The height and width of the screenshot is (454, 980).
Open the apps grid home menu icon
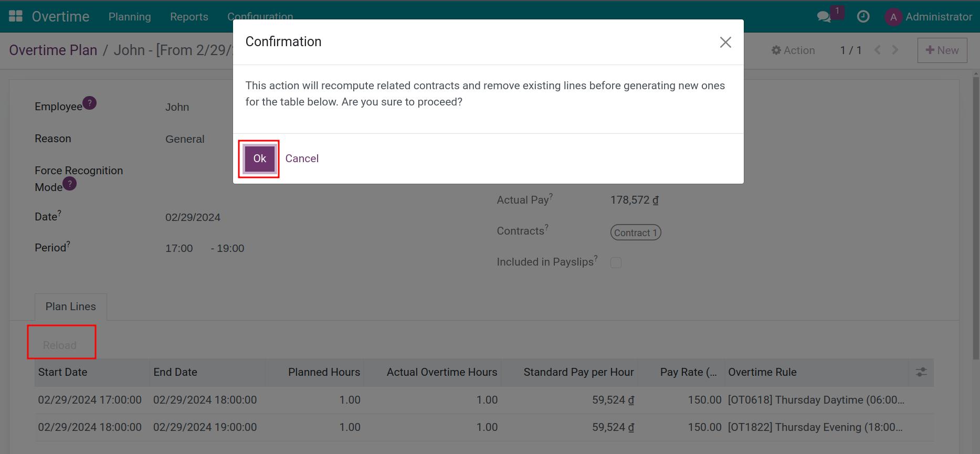[x=16, y=16]
